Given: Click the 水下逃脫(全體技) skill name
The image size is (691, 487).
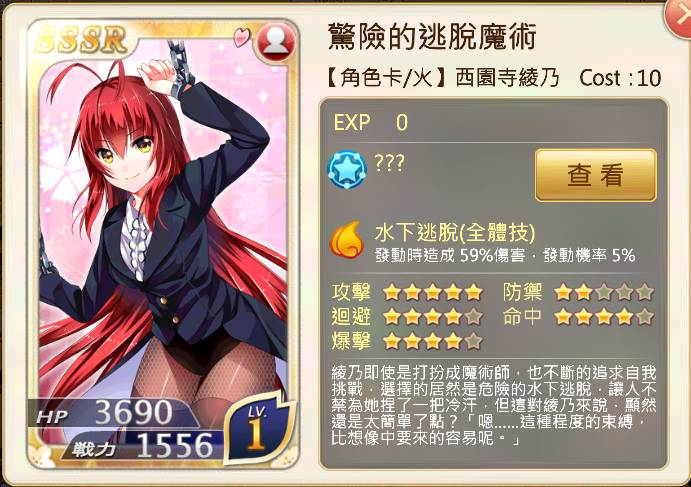Looking at the screenshot, I should coord(455,232).
